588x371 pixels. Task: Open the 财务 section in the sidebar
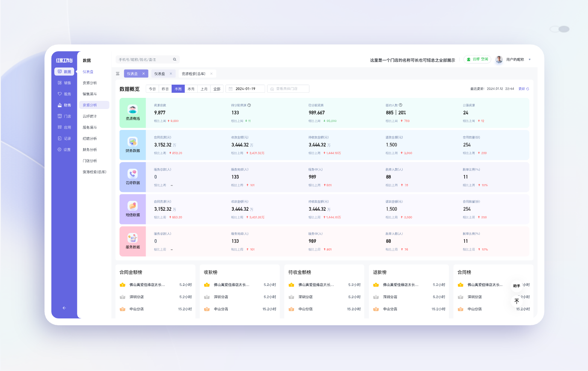pos(64,105)
